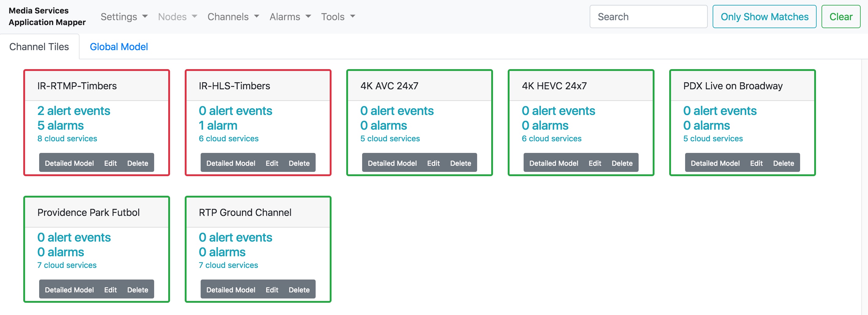Click '5 alarms' on IR-RTMP-Timbers tile
This screenshot has width=868, height=315.
(x=60, y=126)
